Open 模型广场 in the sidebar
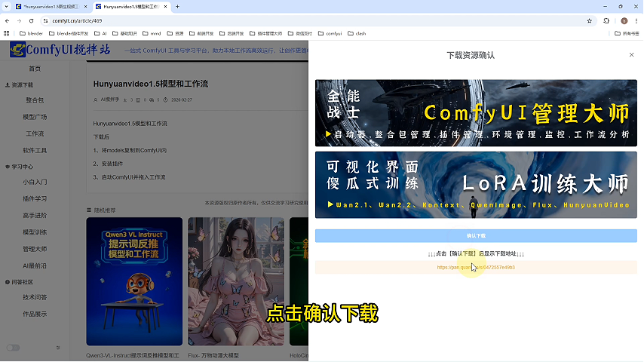Viewport: 644px width, 362px height. point(35,117)
